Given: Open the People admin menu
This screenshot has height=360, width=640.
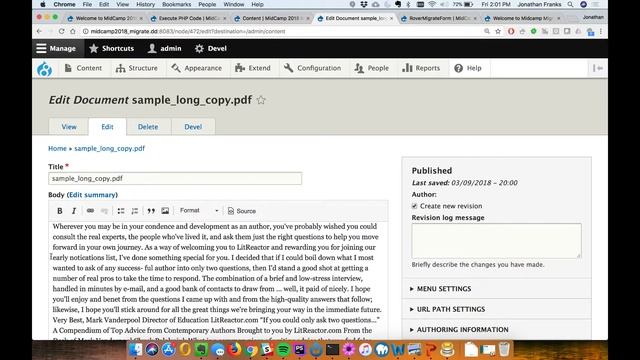Looking at the screenshot, I should coord(372,68).
